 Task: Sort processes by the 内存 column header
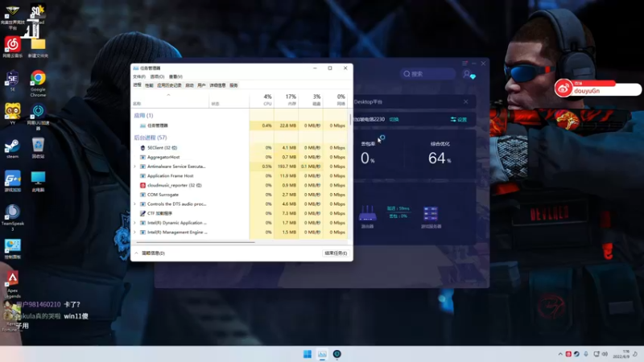point(287,100)
